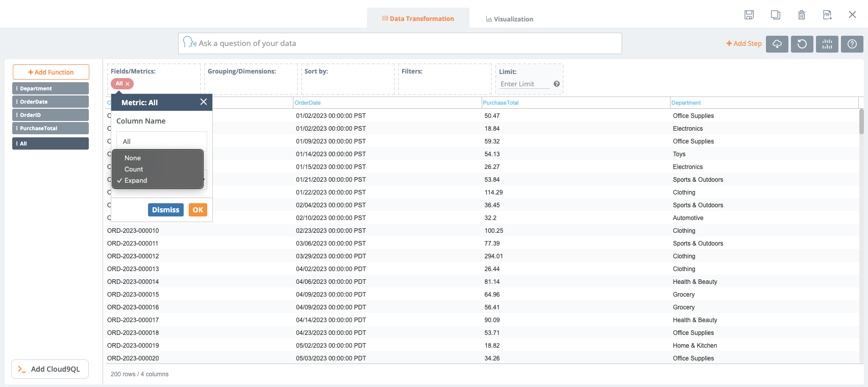This screenshot has height=387, width=868.
Task: Focus the Enter Limit input field
Action: [524, 84]
